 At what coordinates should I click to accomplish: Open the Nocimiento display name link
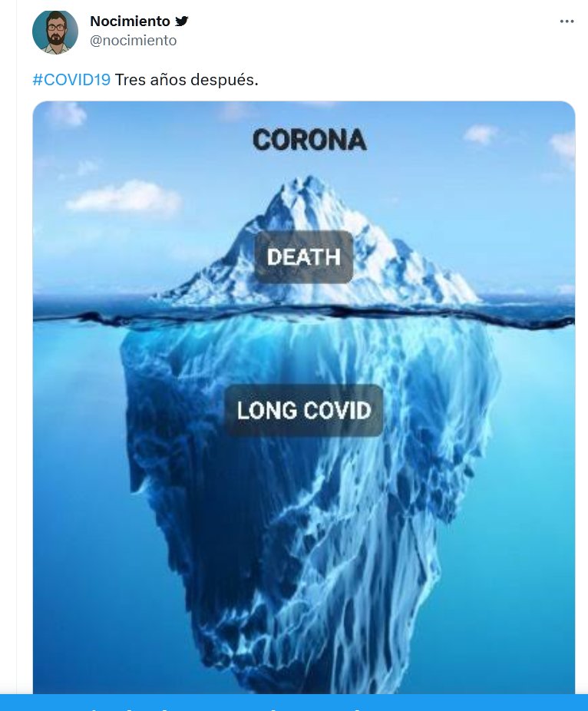(x=130, y=21)
